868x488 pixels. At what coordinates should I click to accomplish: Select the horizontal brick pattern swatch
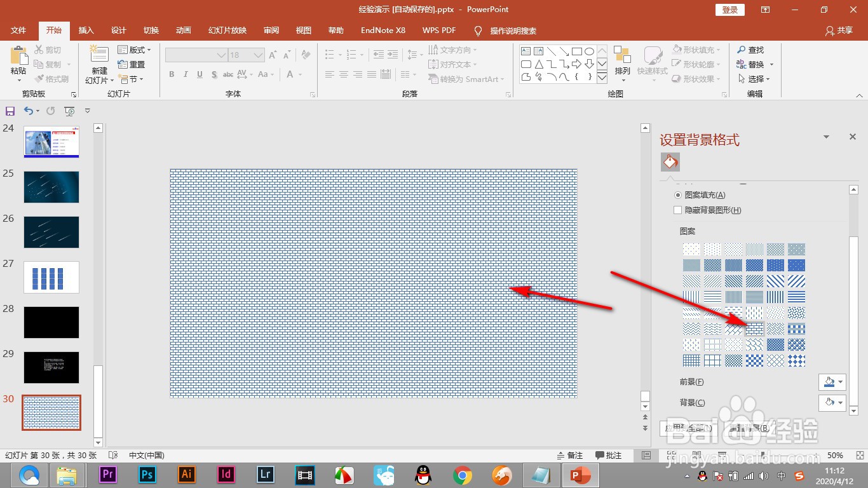click(754, 329)
